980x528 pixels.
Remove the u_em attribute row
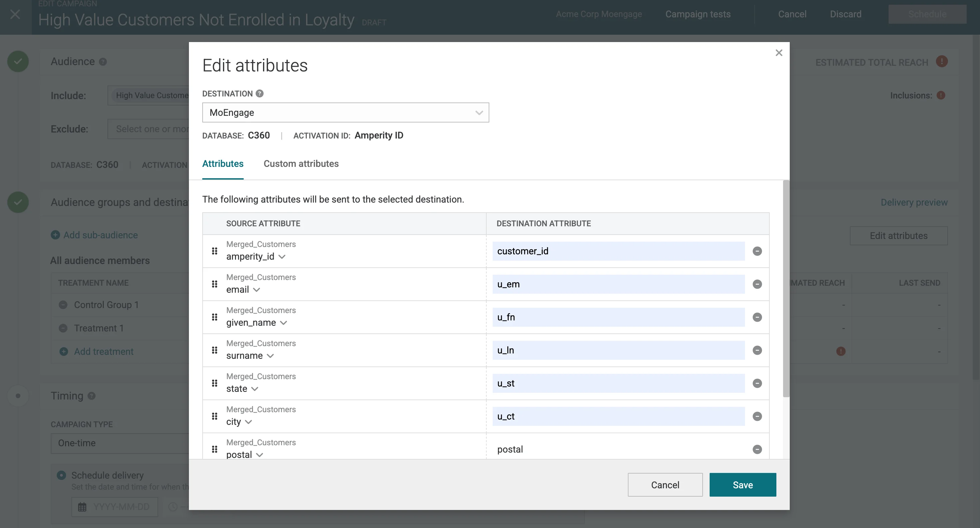(x=757, y=284)
